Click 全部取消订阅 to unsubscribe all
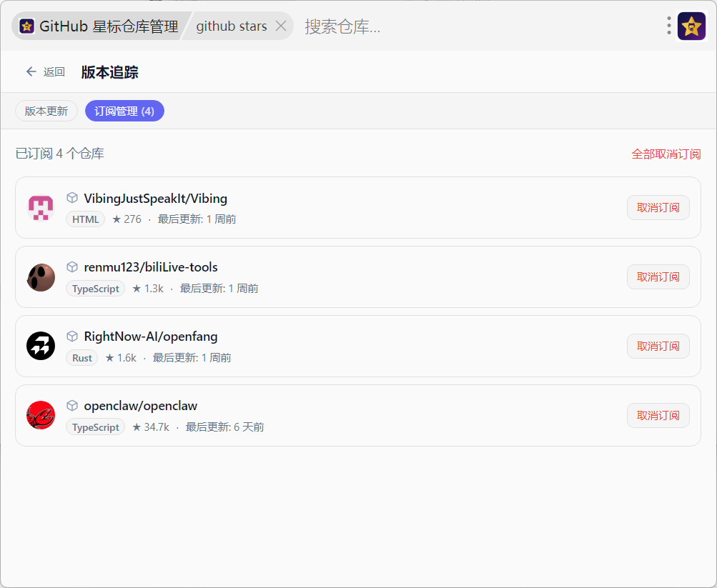717x588 pixels. click(x=666, y=154)
